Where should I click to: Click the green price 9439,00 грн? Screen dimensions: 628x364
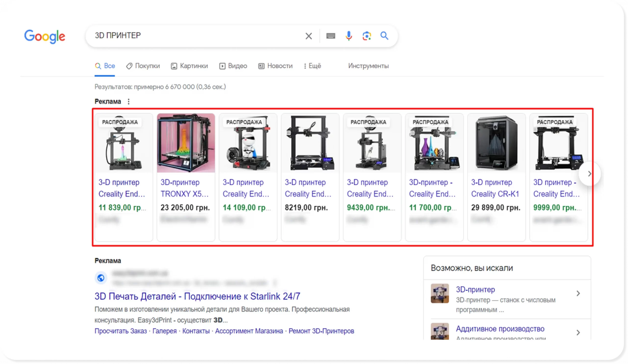[x=371, y=208]
